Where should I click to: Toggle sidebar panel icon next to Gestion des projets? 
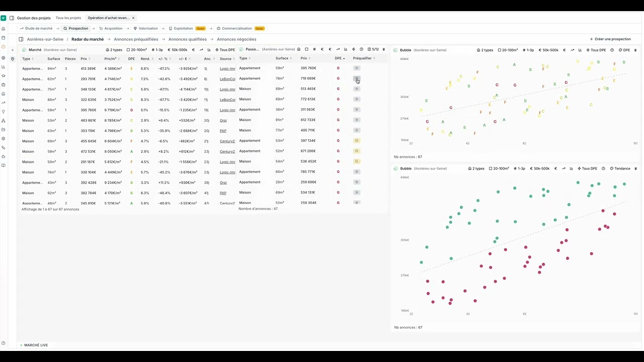pos(12,18)
